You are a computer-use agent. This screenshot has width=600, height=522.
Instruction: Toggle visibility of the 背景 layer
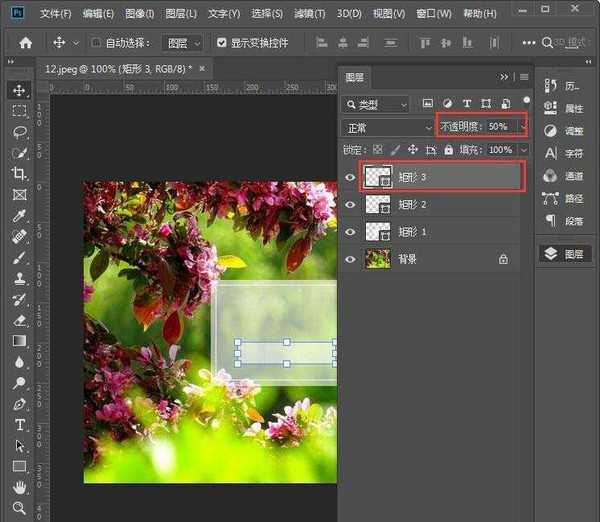[350, 259]
